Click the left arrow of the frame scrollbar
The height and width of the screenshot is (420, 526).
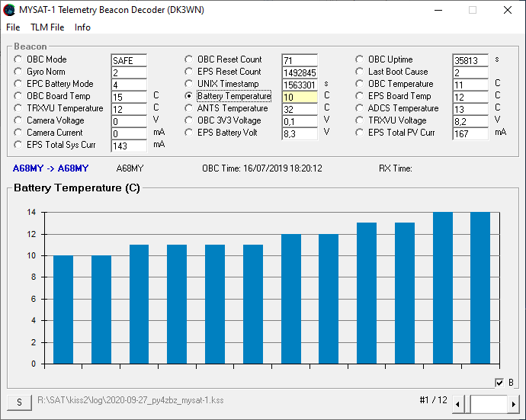coord(457,403)
